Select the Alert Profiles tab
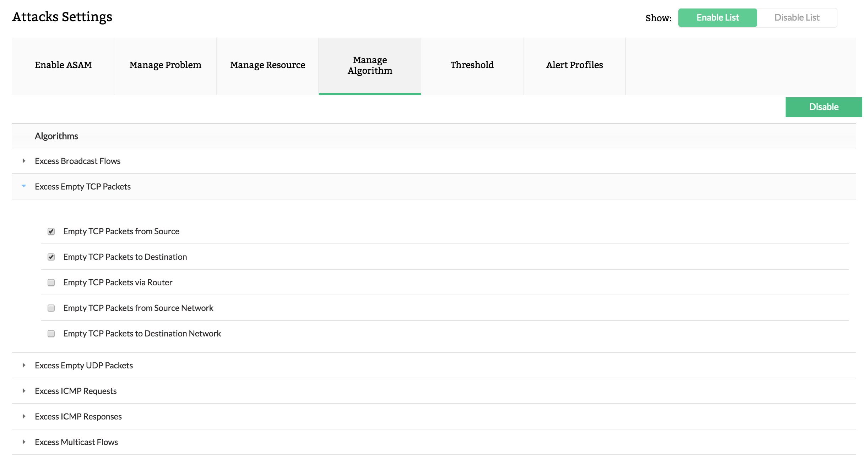The width and height of the screenshot is (868, 455). [x=574, y=65]
